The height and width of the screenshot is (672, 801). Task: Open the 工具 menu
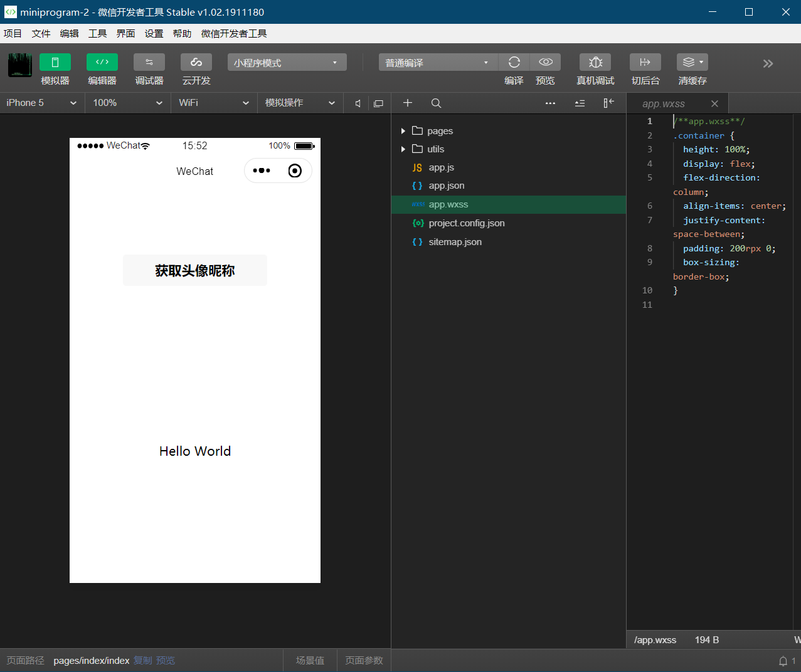coord(97,34)
